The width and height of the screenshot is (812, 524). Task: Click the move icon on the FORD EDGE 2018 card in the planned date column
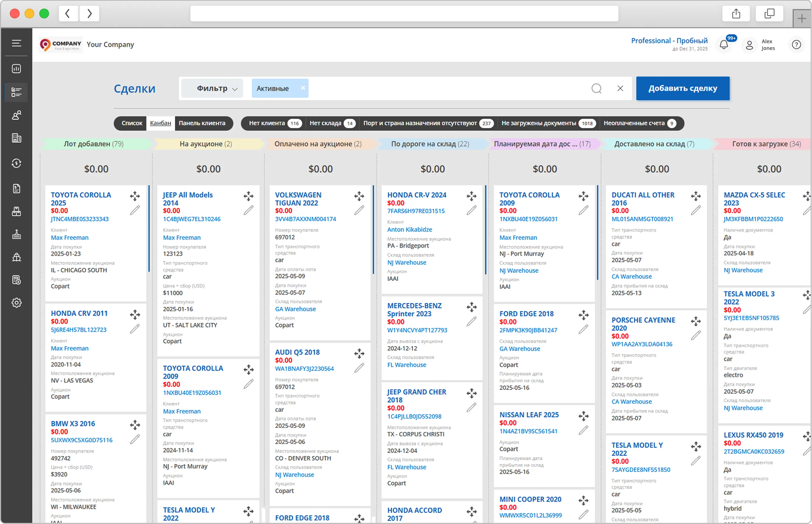[583, 315]
